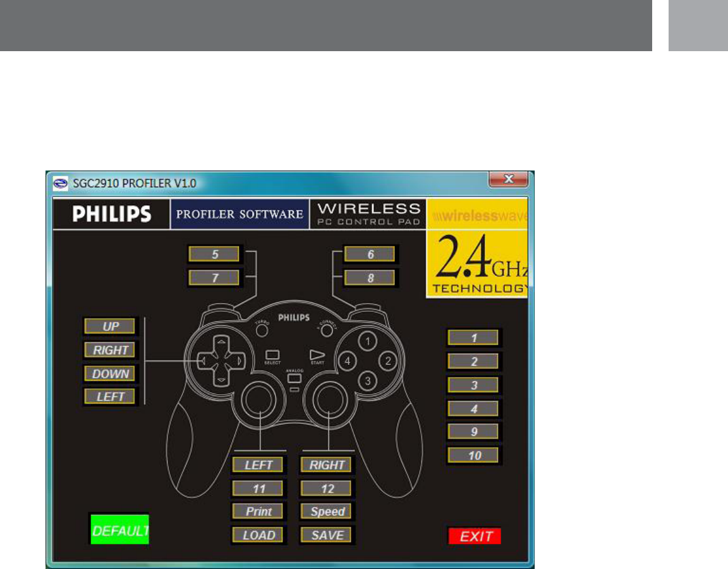Click the D-pad DOWN mapping box
Viewport: 728px width, 569px height.
pyautogui.click(x=109, y=374)
